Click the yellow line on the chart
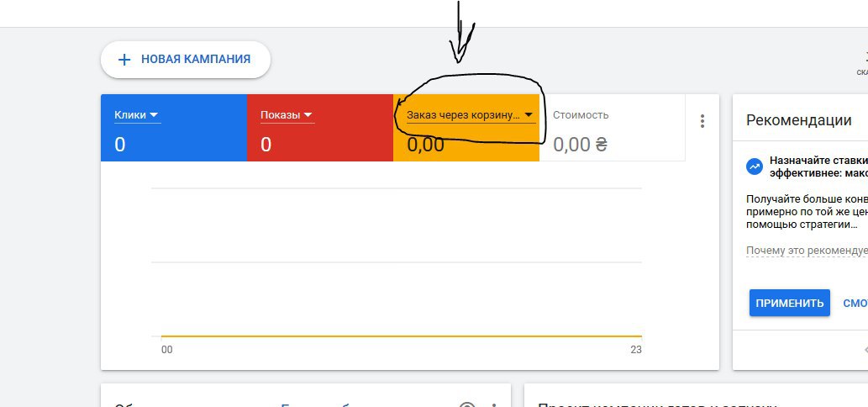The width and height of the screenshot is (868, 407). 402,336
